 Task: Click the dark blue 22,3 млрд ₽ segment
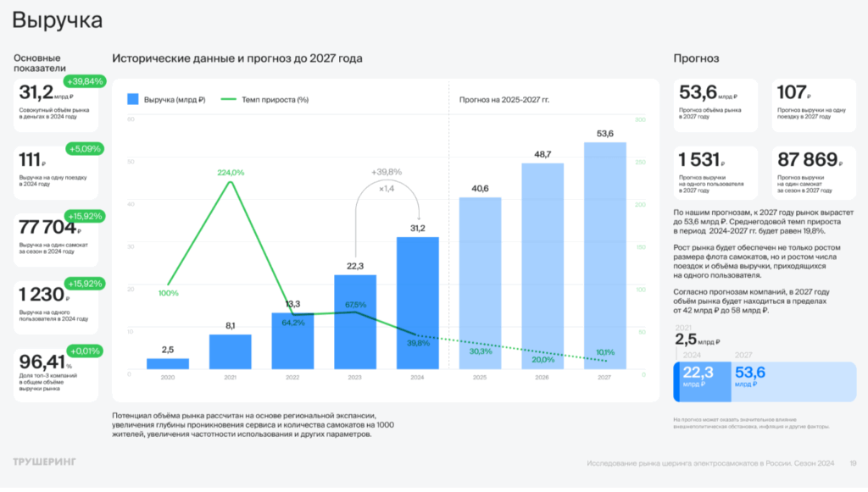702,382
